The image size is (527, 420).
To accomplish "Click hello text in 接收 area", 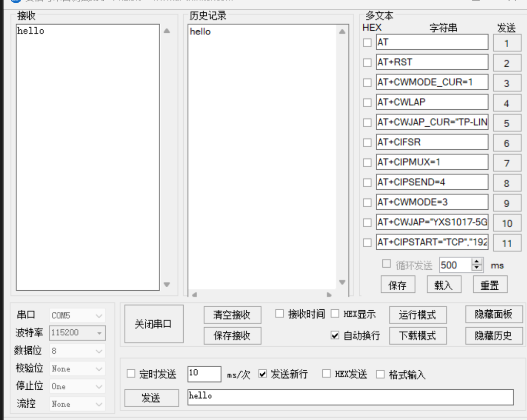I will (x=31, y=31).
